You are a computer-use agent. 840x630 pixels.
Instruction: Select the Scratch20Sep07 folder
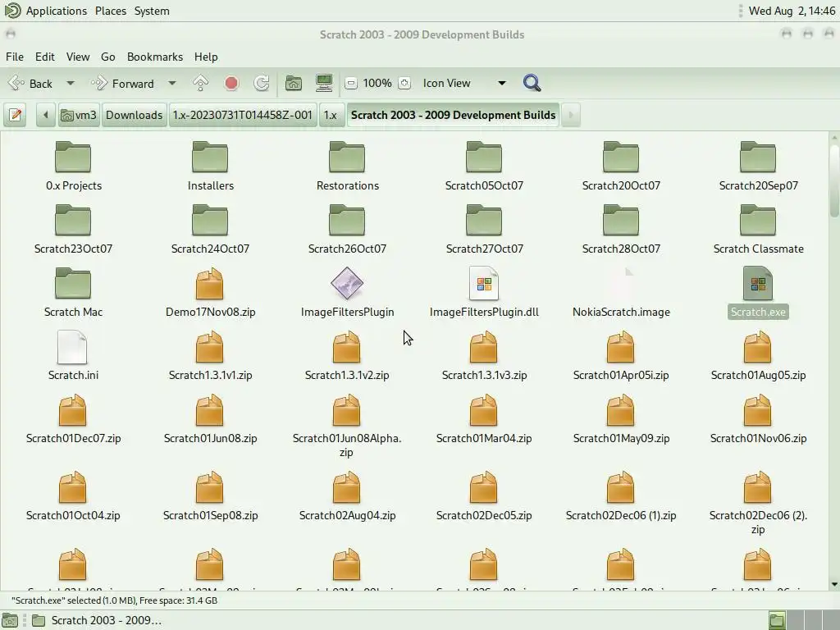(x=758, y=166)
